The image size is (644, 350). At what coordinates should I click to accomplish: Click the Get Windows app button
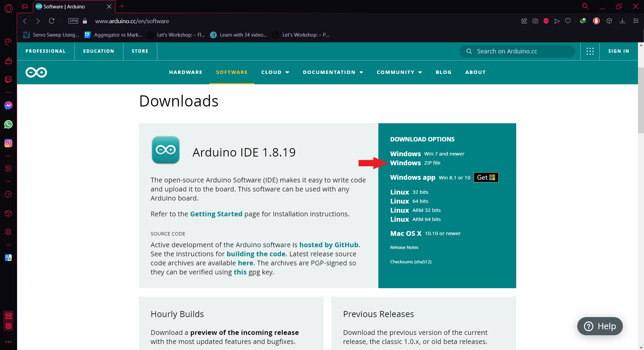(x=486, y=177)
